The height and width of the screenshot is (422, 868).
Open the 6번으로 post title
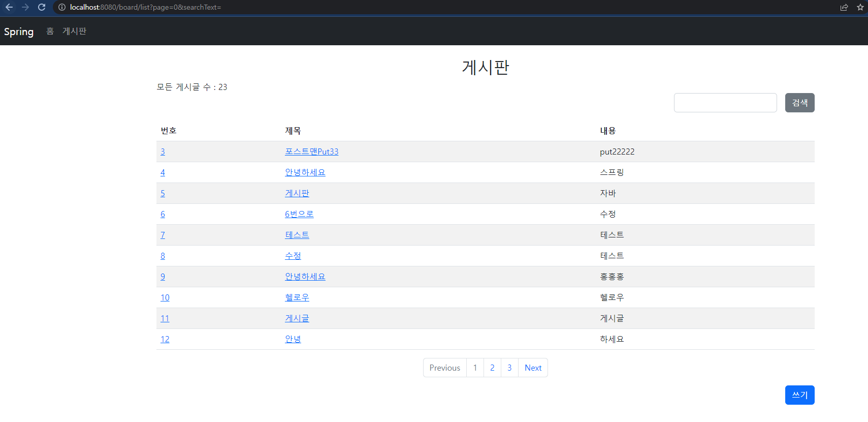pos(299,214)
